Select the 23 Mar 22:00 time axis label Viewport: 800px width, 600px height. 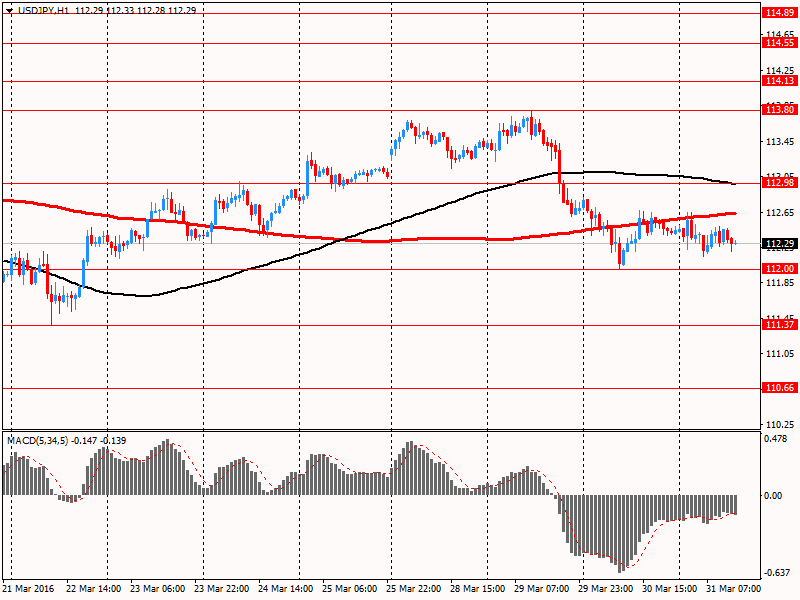point(221,588)
